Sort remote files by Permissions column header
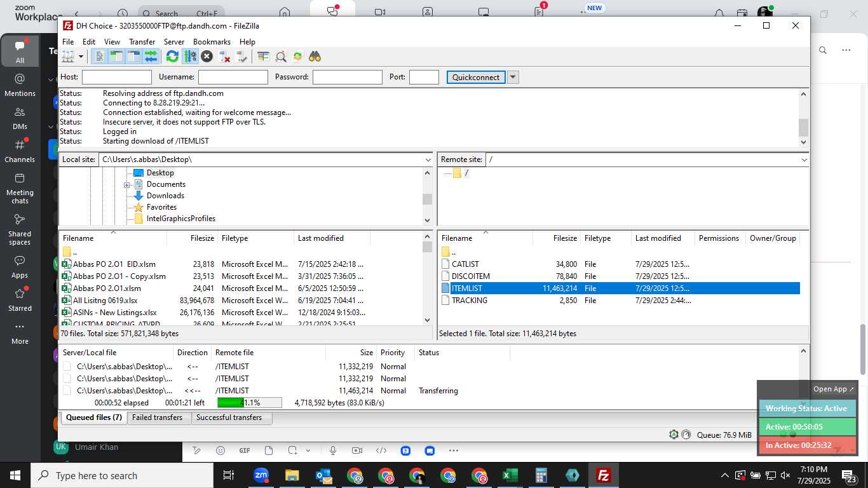This screenshot has width=868, height=488. tap(719, 238)
